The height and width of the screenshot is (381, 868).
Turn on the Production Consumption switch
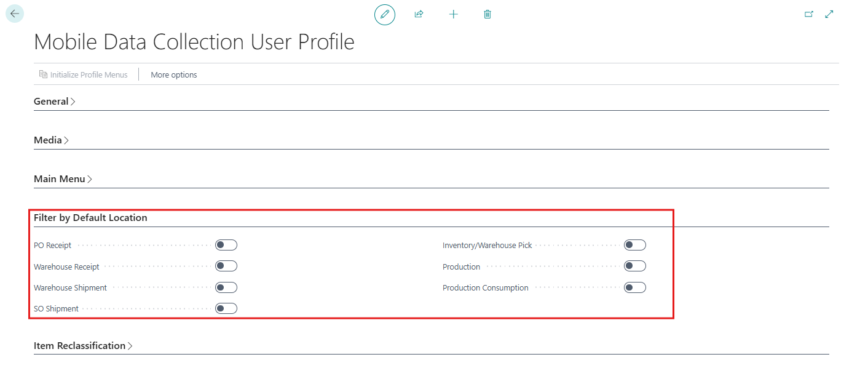[635, 287]
